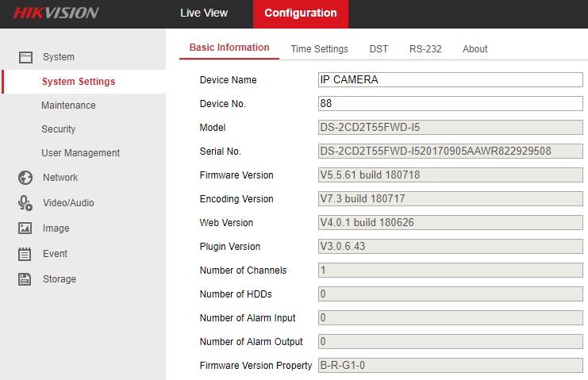This screenshot has height=380, width=588.
Task: Expand the Network menu label
Action: [x=60, y=178]
